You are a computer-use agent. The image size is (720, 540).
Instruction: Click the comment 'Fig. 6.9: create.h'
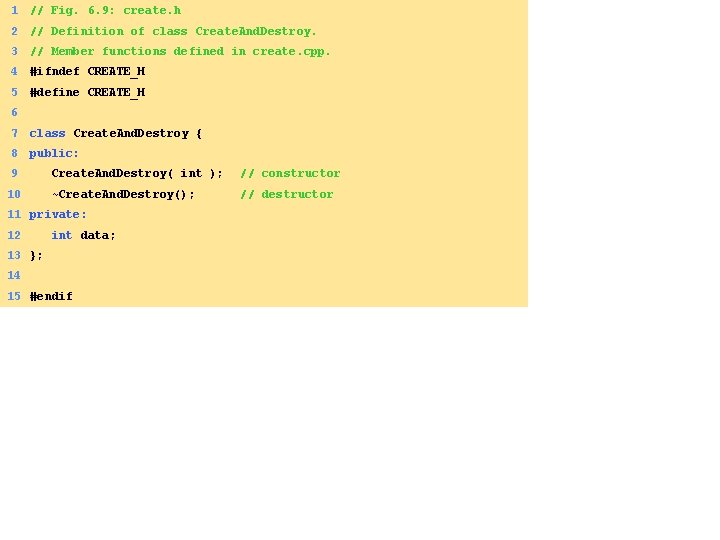[116, 10]
